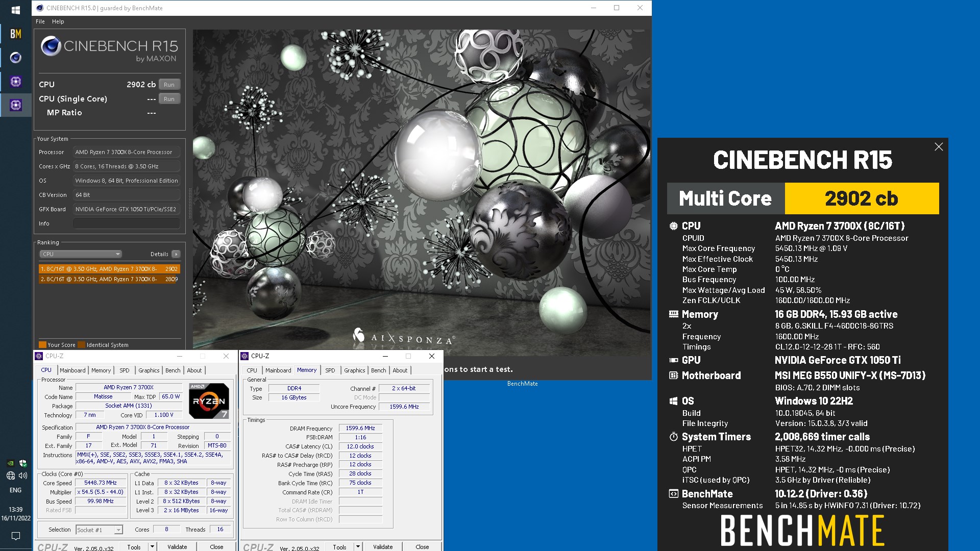Expand the ranking Details arrow
This screenshot has height=551, width=980.
(176, 254)
